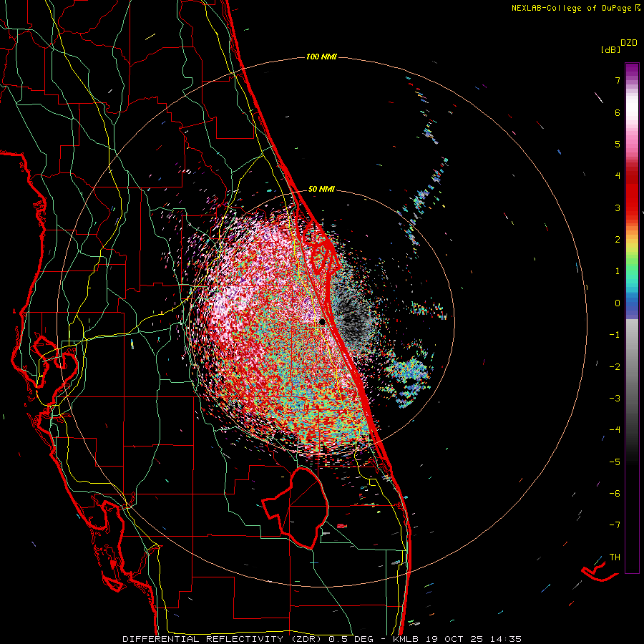The width and height of the screenshot is (644, 644).
Task: Click the -1 value on color scale
Action: pyautogui.click(x=615, y=335)
